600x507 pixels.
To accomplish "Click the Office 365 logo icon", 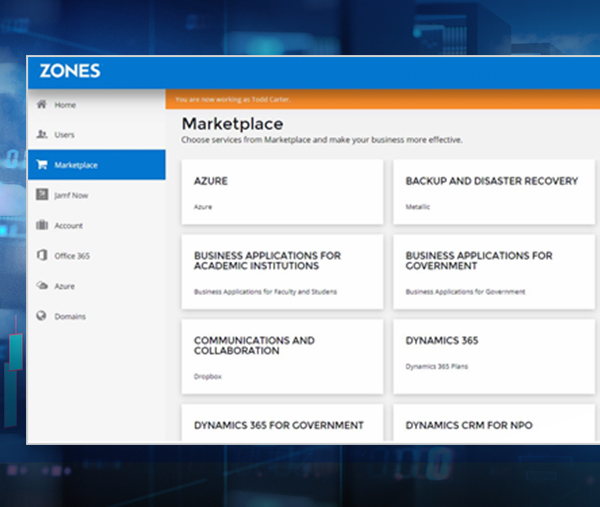I will pyautogui.click(x=42, y=255).
